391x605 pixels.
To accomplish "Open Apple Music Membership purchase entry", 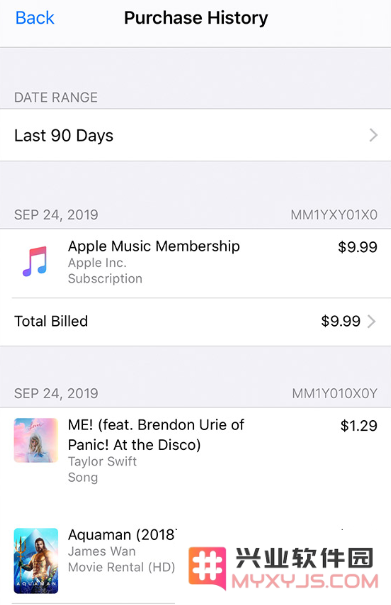I will [195, 263].
